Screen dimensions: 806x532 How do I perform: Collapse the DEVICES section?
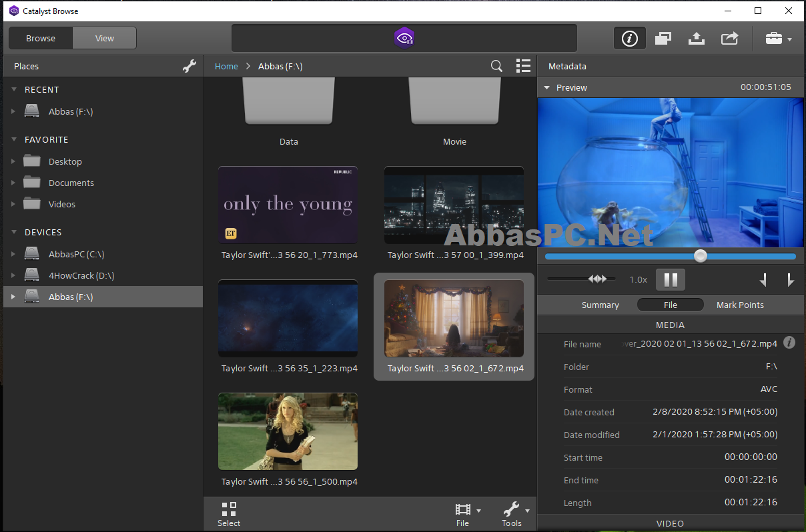[x=15, y=232]
